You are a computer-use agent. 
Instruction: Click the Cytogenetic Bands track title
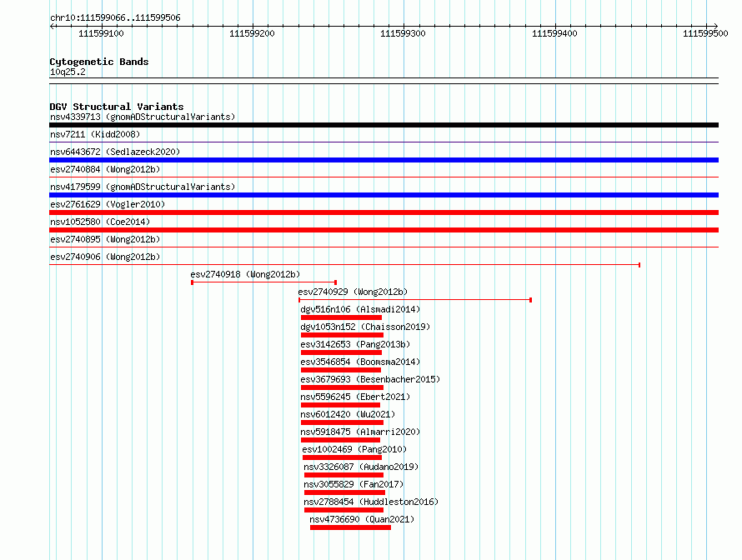pyautogui.click(x=99, y=62)
